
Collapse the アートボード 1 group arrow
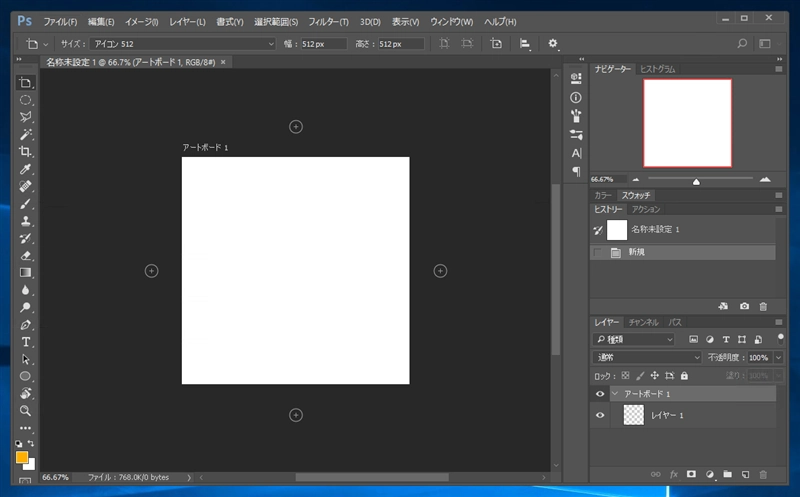[615, 394]
